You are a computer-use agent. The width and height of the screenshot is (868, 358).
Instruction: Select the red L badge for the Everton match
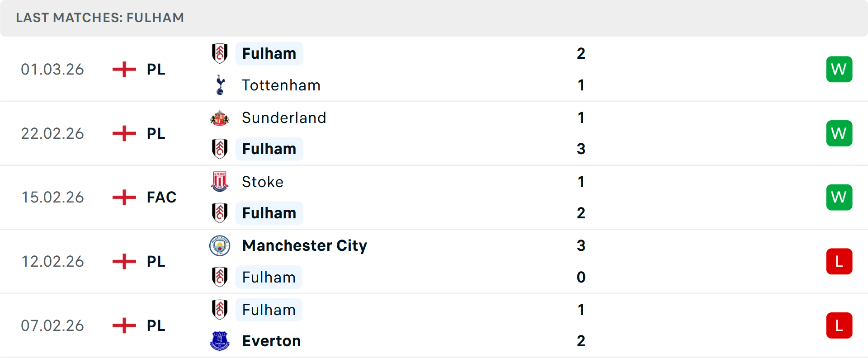pyautogui.click(x=839, y=325)
